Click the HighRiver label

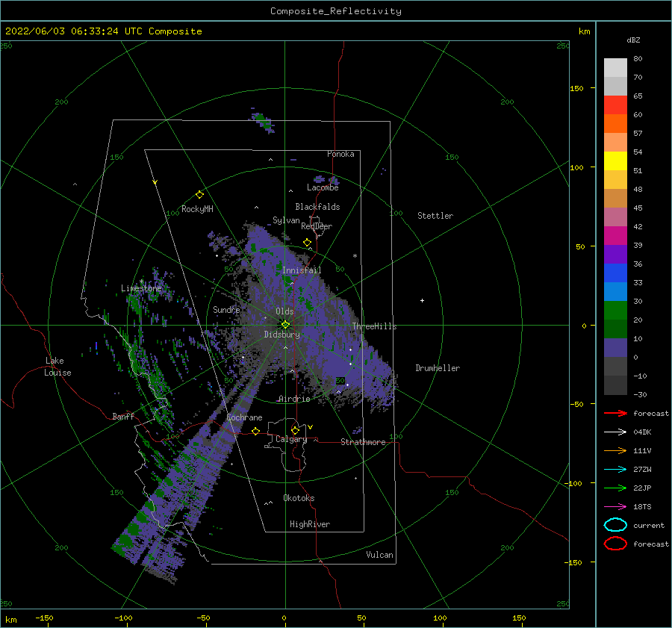[x=310, y=524]
